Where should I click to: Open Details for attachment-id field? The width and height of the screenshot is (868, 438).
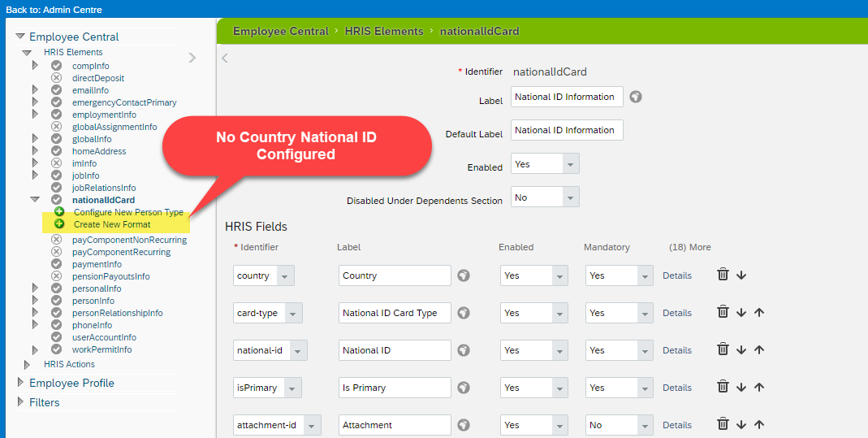tap(677, 425)
